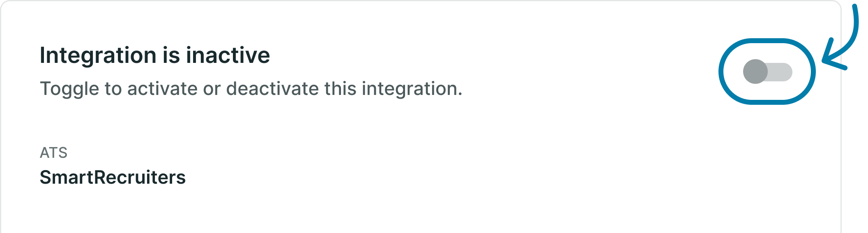
Task: Click the word "is" in the heading
Action: pos(171,55)
